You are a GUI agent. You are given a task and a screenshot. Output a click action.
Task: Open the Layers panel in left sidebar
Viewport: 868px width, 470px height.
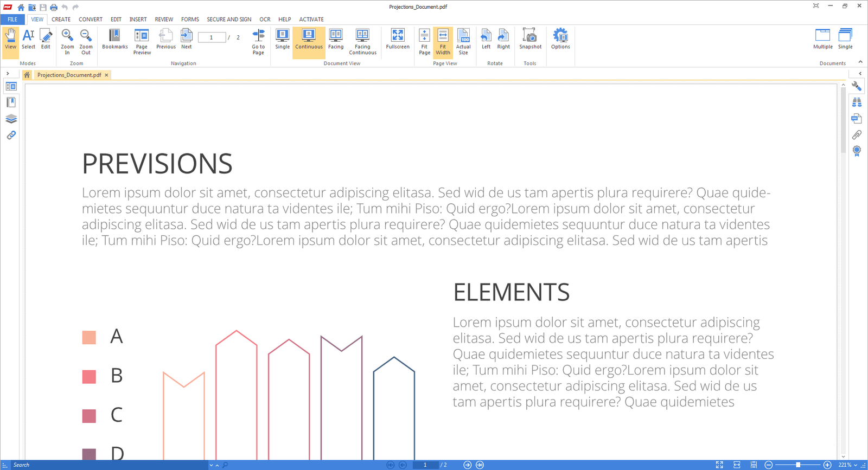(x=11, y=119)
